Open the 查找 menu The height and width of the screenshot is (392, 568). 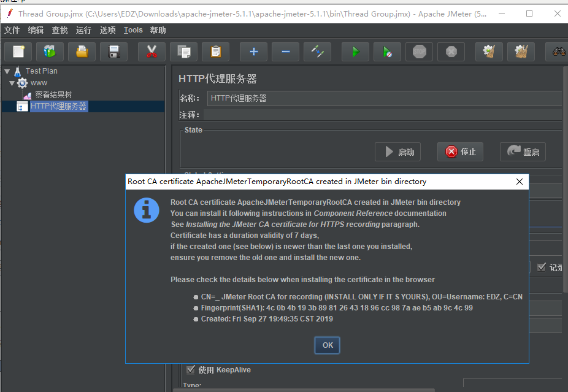59,30
